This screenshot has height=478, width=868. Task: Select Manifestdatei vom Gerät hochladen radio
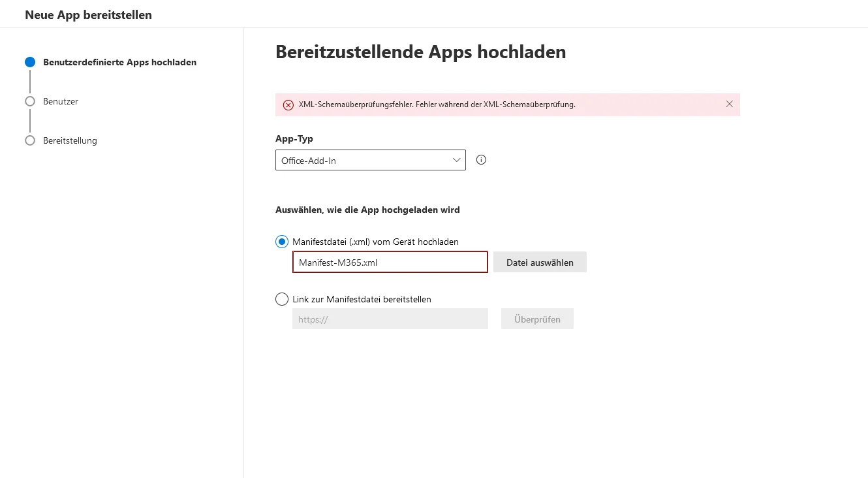pyautogui.click(x=282, y=242)
